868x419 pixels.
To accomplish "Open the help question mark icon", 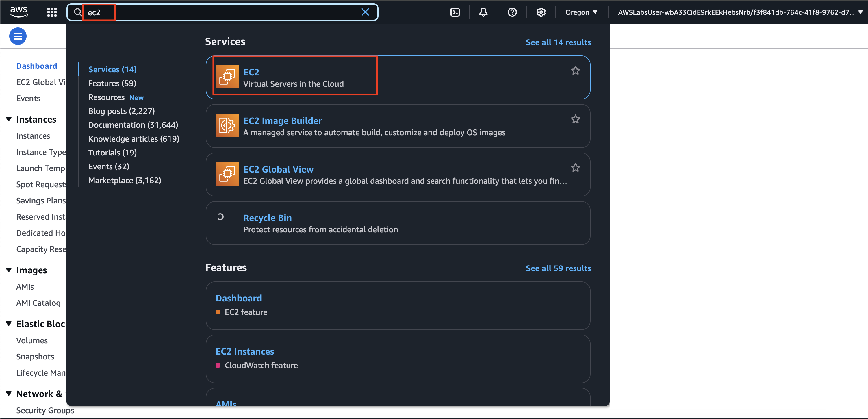I will pyautogui.click(x=512, y=12).
